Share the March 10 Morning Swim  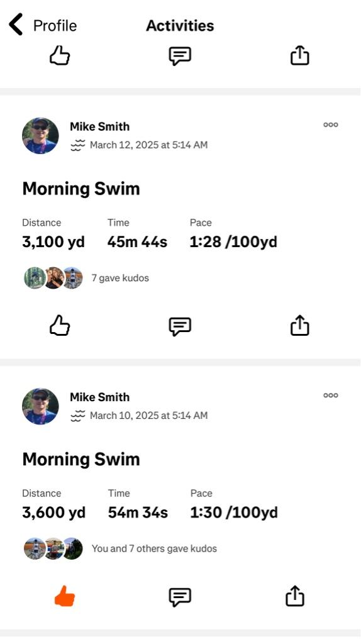click(295, 596)
